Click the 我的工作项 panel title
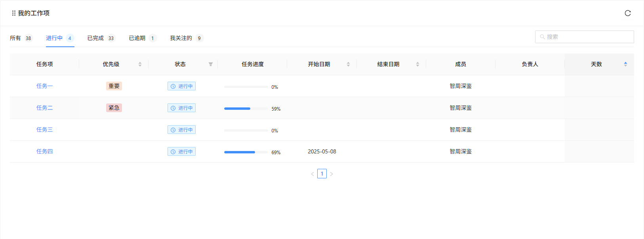The height and width of the screenshot is (239, 644). pyautogui.click(x=34, y=13)
